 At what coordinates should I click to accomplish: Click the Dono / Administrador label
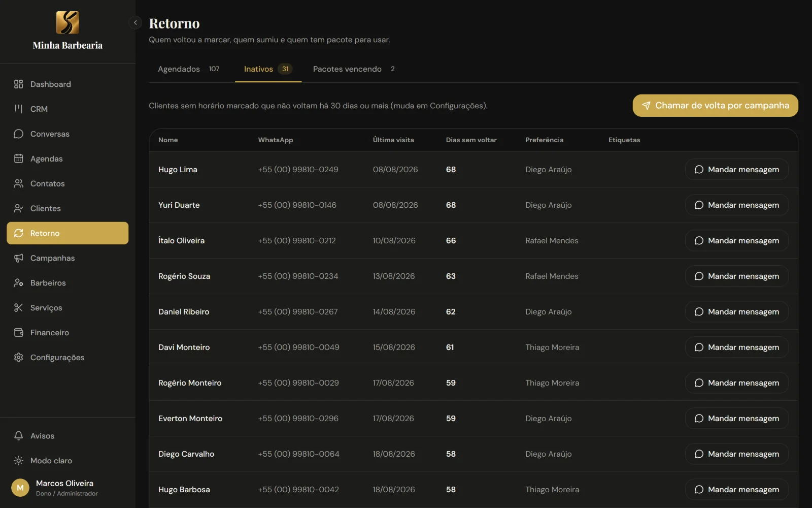coord(67,494)
